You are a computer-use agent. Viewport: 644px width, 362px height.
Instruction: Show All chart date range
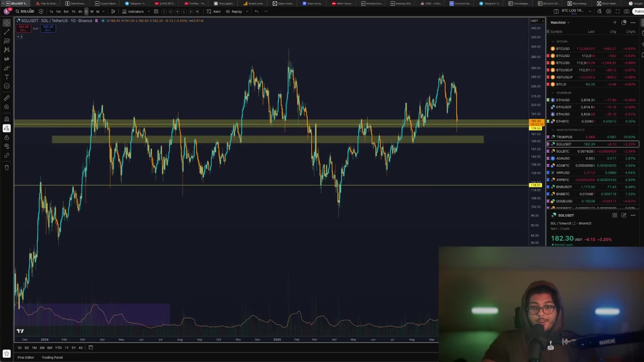click(x=80, y=347)
